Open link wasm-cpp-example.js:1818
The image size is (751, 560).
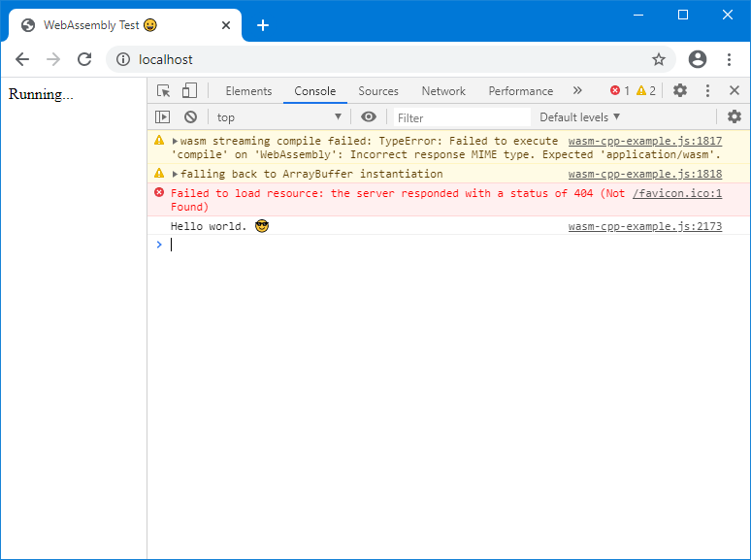pos(644,174)
